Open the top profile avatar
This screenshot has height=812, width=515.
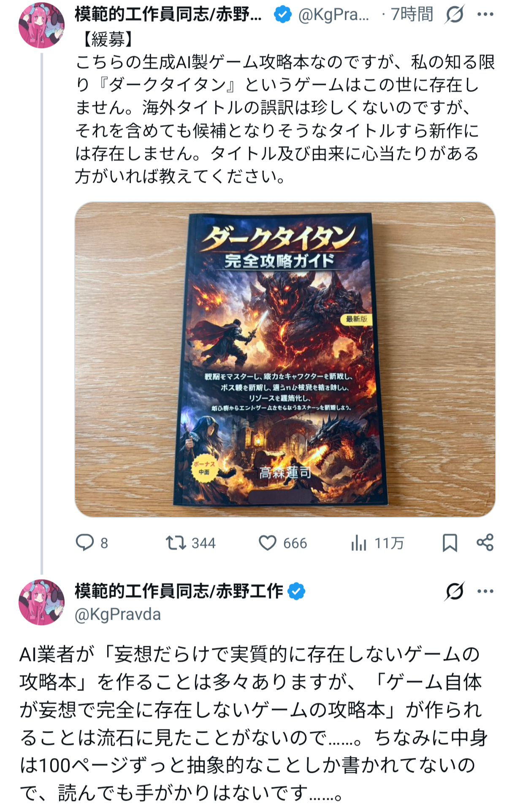click(41, 25)
